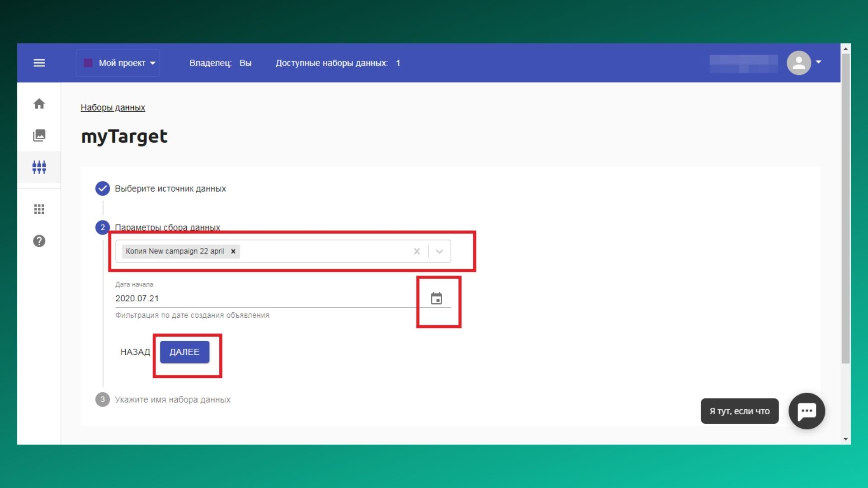Click inside the campaign multi-select field
The width and height of the screenshot is (868, 488).
[x=283, y=251]
